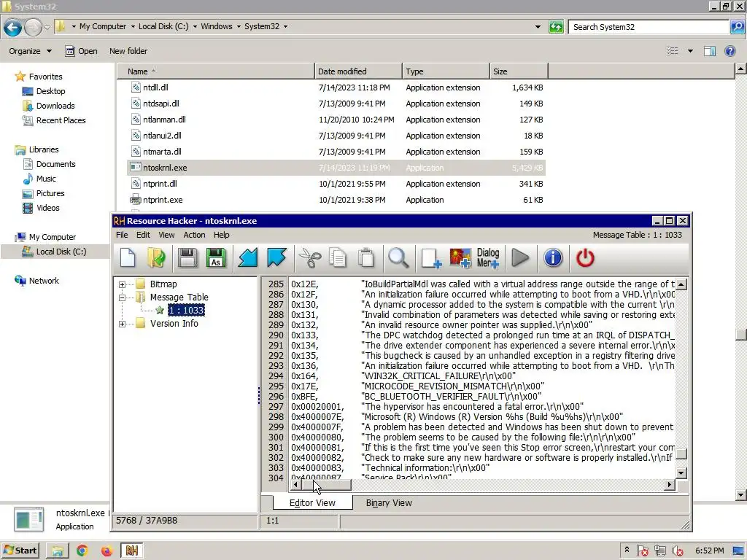Screen dimensions: 747x560
Task: Click the search magnifier icon in Explorer
Action: [x=737, y=27]
